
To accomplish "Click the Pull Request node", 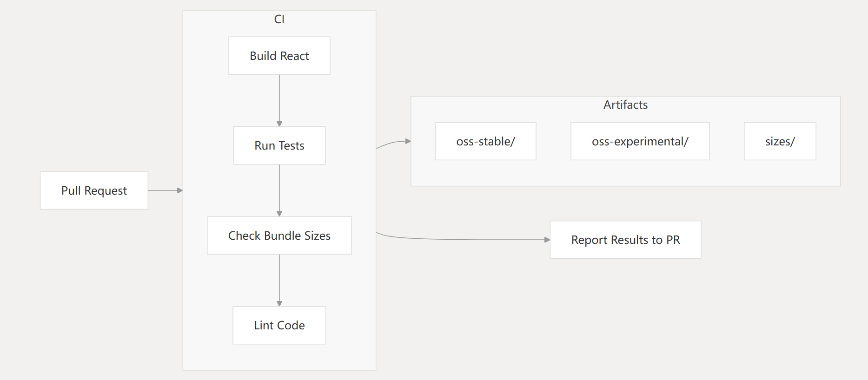I will pyautogui.click(x=94, y=190).
